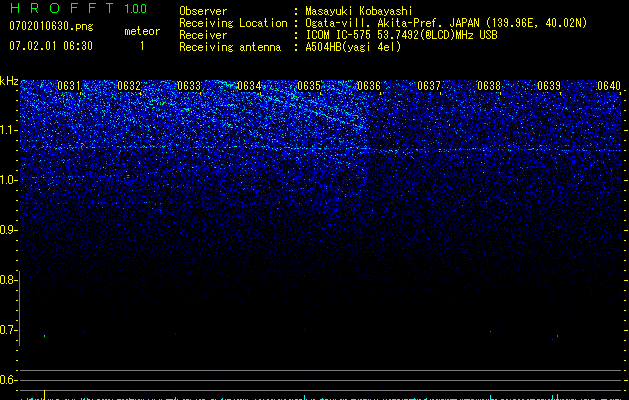Click the 0634 time marker

click(249, 86)
